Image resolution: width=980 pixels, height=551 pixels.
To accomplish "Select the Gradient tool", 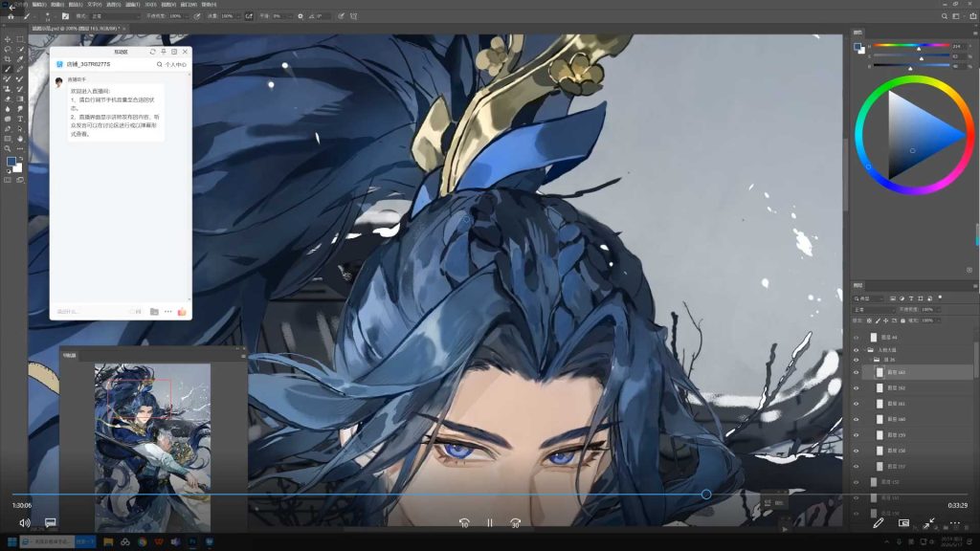I will point(20,99).
